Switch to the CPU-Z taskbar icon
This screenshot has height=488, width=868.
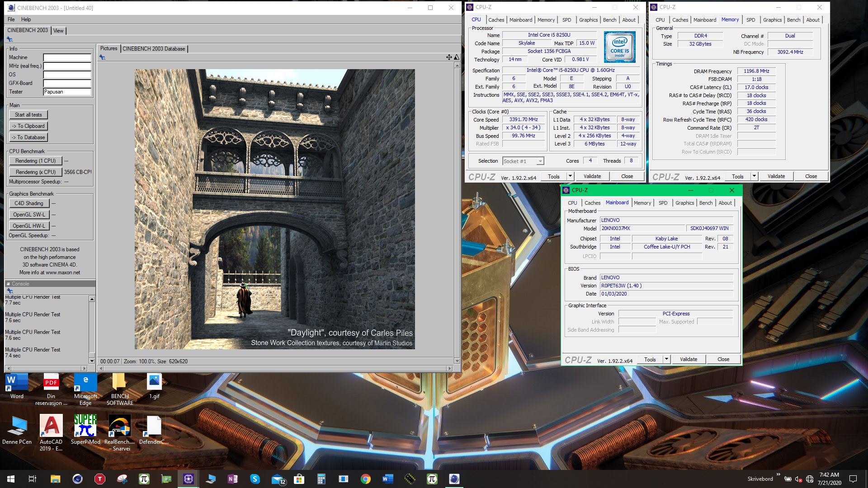pos(188,479)
